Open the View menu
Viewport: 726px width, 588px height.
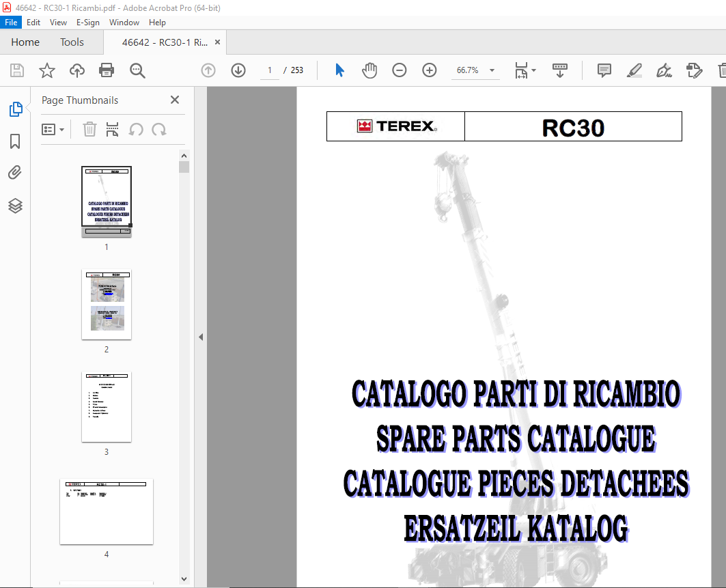coord(58,23)
